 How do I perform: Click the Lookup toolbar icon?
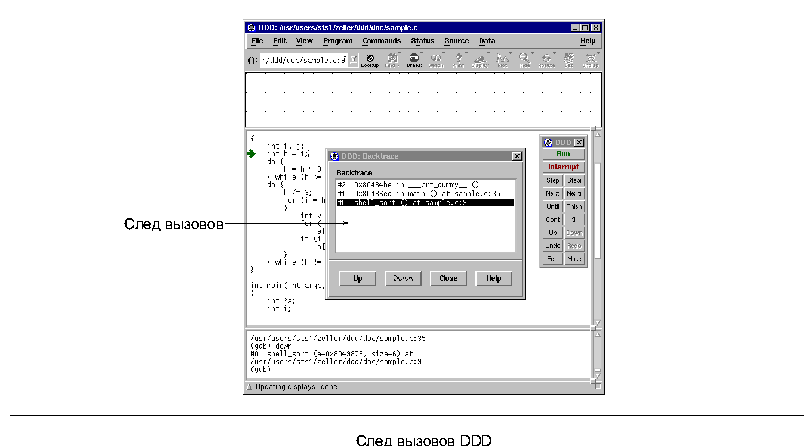pos(369,60)
